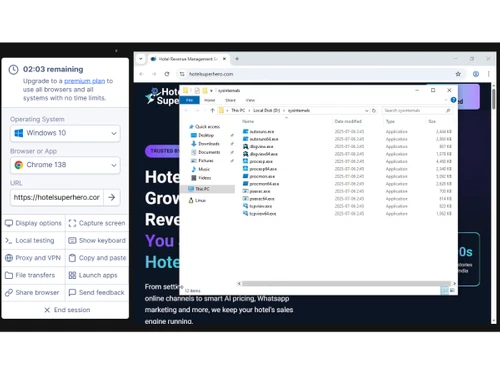Go up one folder level in Explorer
500x375 pixels.
(x=212, y=110)
